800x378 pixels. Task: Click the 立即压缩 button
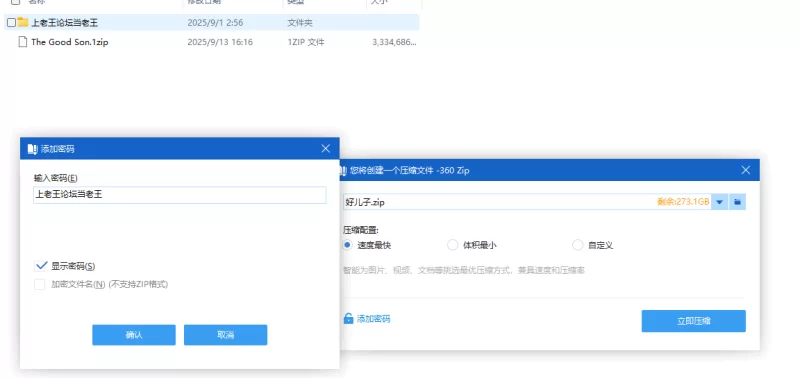(693, 321)
